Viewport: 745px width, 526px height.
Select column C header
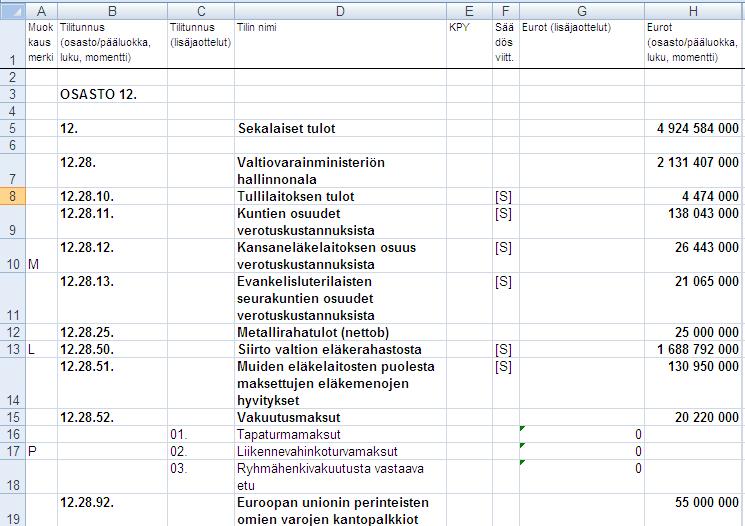pyautogui.click(x=201, y=11)
